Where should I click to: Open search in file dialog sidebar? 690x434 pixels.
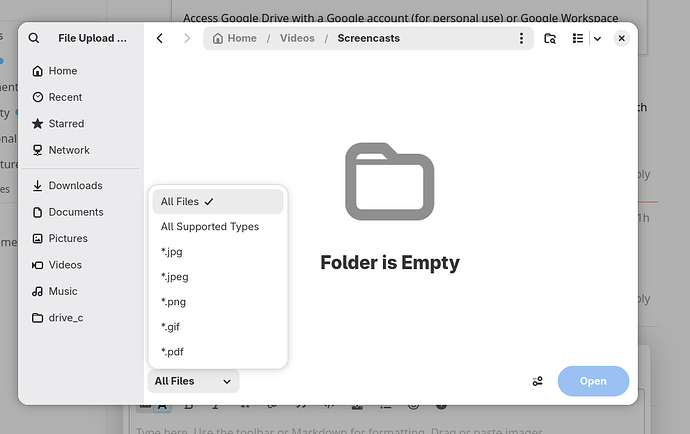(x=34, y=38)
